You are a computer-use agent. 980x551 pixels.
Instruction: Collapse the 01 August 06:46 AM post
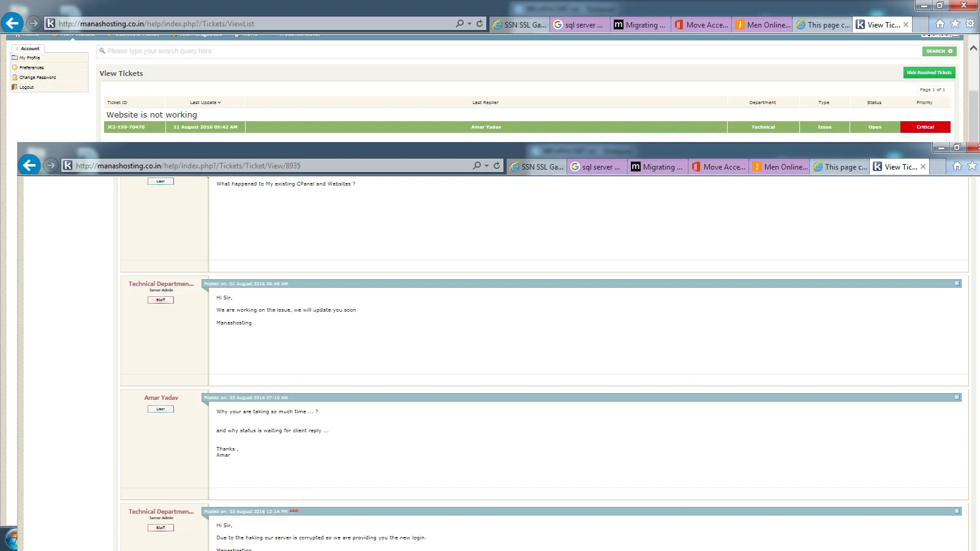coord(957,283)
